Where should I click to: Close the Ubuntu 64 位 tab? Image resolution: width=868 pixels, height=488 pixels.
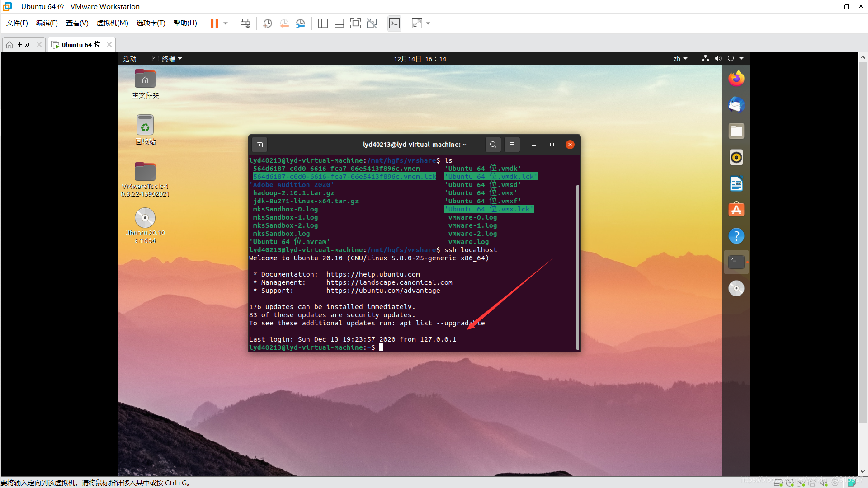109,44
